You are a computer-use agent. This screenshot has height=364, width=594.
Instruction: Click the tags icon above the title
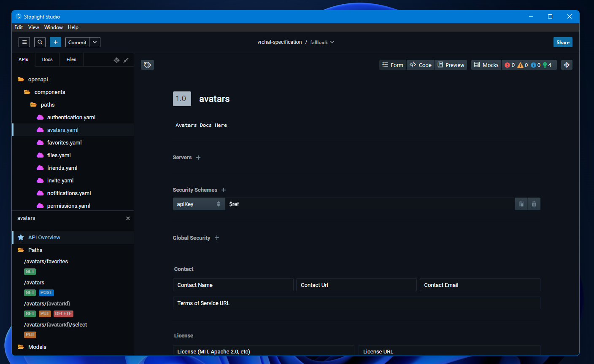pyautogui.click(x=147, y=65)
